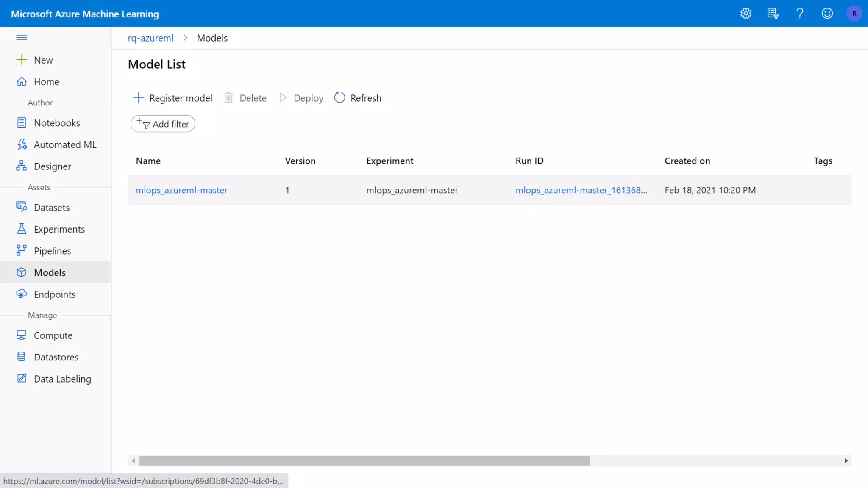Open the mlops_azureml-master model name link

[x=181, y=190]
